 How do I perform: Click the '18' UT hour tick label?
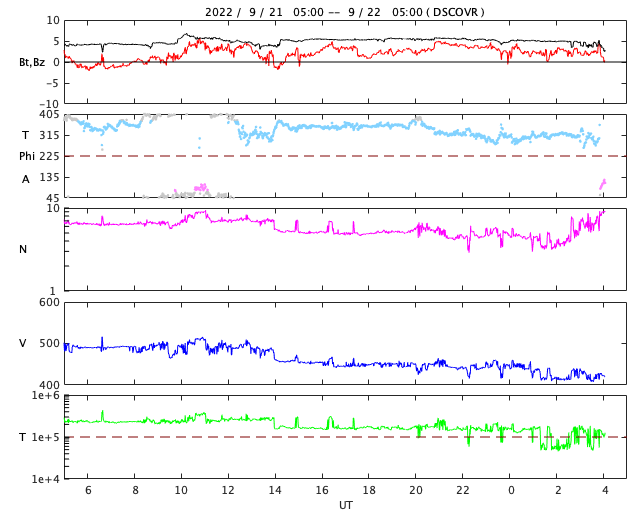(x=369, y=490)
